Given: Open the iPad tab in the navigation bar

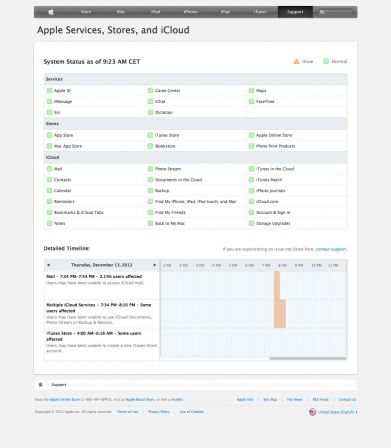Looking at the screenshot, I should tap(225, 12).
